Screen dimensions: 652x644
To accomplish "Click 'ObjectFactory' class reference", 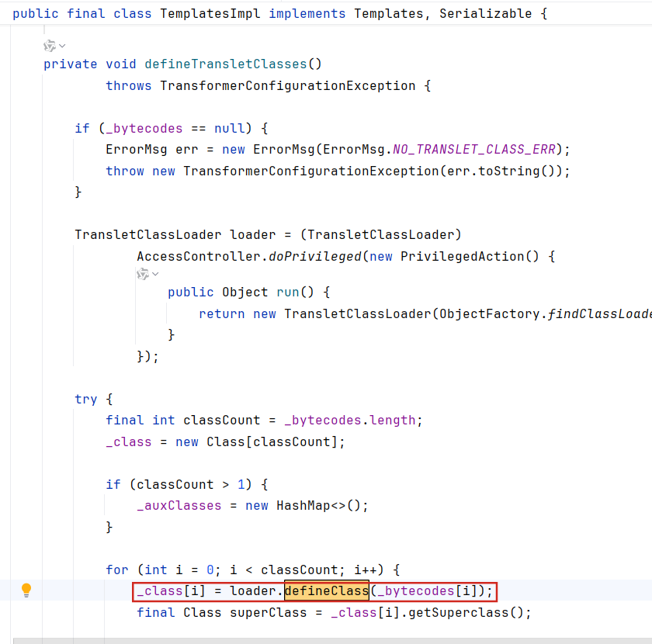I will click(x=490, y=314).
